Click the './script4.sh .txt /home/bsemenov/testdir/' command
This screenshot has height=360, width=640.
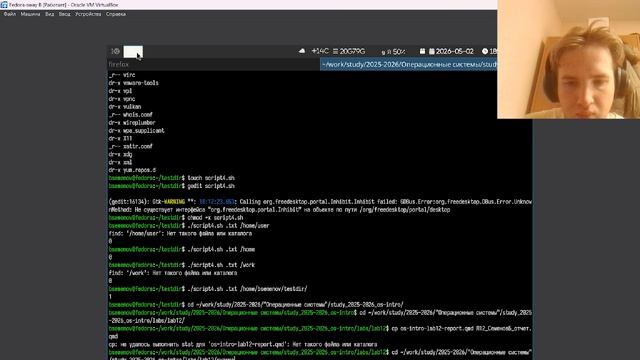coord(247,289)
